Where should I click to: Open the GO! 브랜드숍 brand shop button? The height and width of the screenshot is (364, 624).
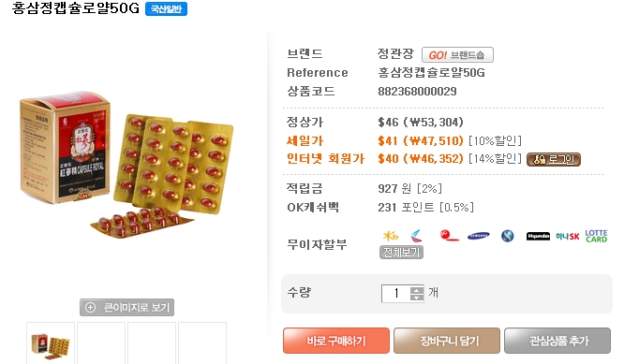point(457,55)
